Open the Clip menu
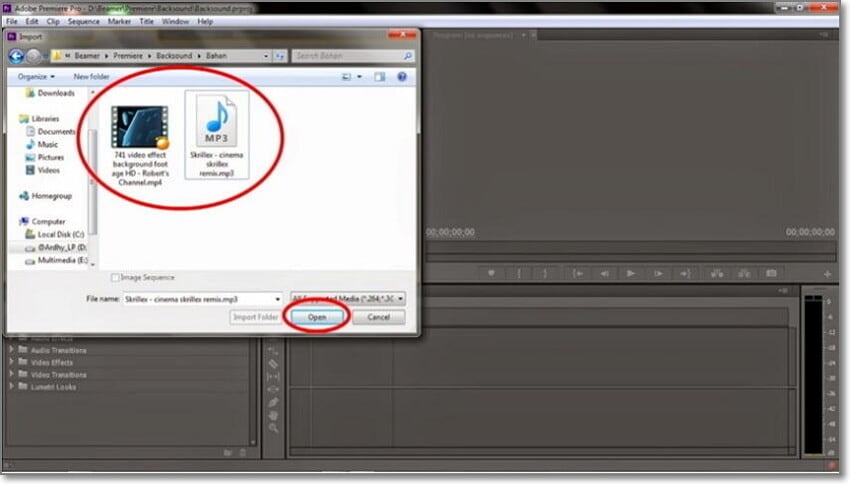The width and height of the screenshot is (850, 484). (x=53, y=21)
